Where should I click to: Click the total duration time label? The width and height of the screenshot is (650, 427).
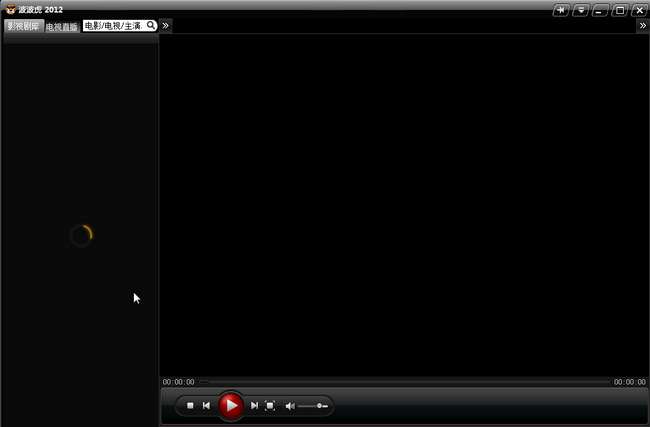[x=630, y=382]
